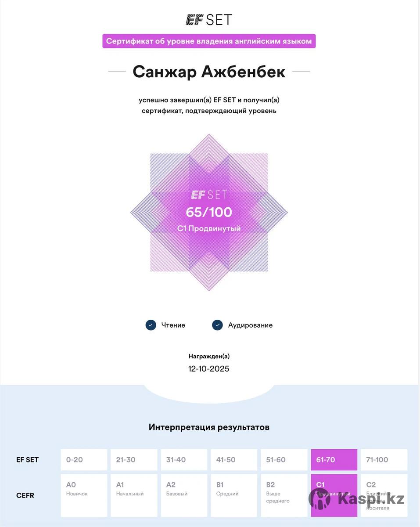Select the B1 Средний level cell

tap(234, 495)
